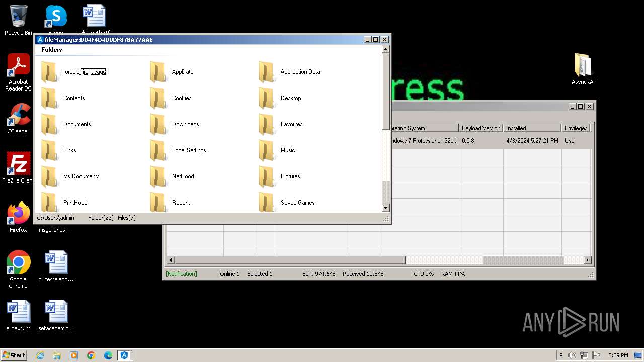The image size is (644, 362).
Task: Click the Privileges column header
Action: click(x=576, y=128)
